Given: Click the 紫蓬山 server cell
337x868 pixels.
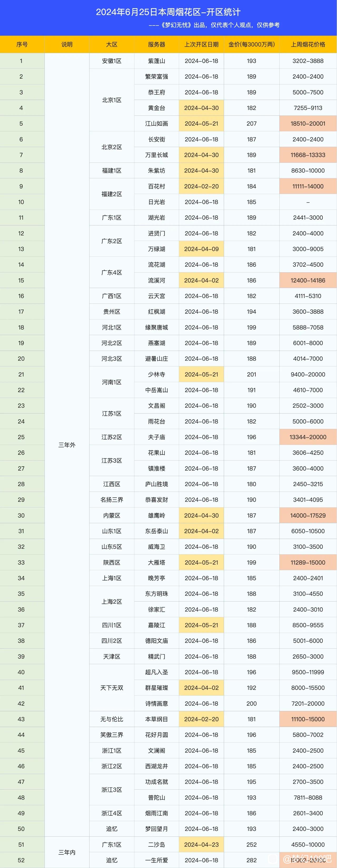Looking at the screenshot, I should click(x=157, y=61).
